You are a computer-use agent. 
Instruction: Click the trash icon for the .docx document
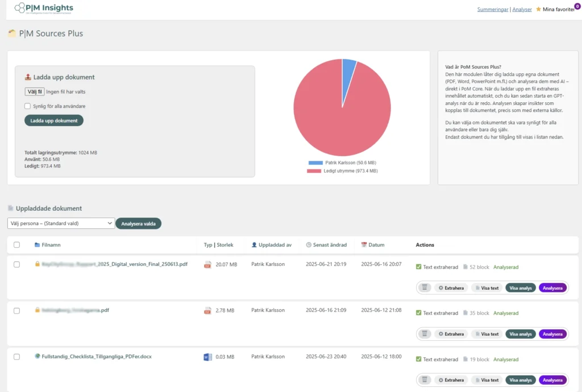[x=425, y=380]
